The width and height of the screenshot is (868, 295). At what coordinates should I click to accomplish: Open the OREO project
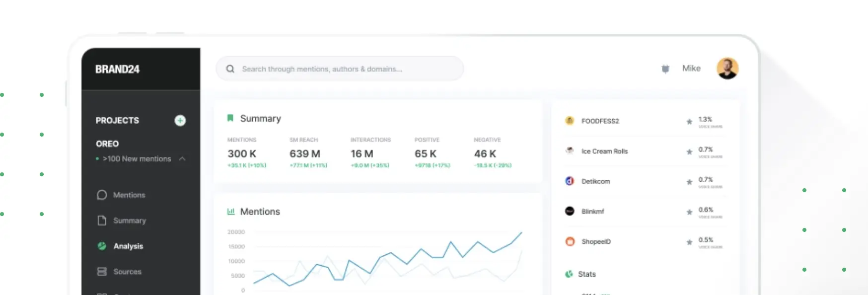[x=107, y=144]
